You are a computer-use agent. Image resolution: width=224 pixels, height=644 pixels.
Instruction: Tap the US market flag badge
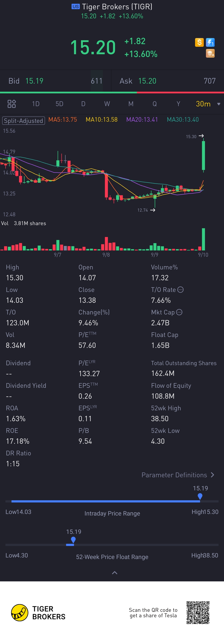(75, 7)
